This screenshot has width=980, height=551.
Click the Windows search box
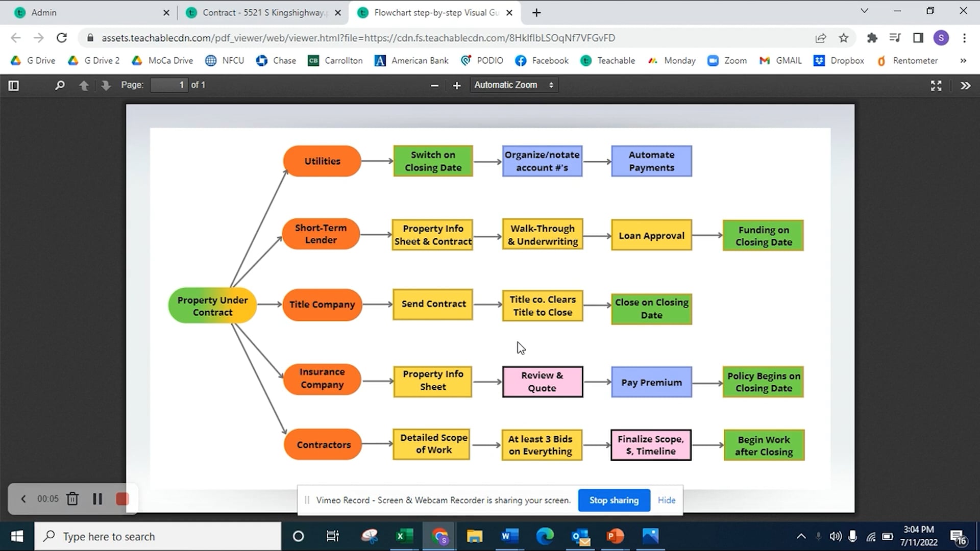click(158, 536)
